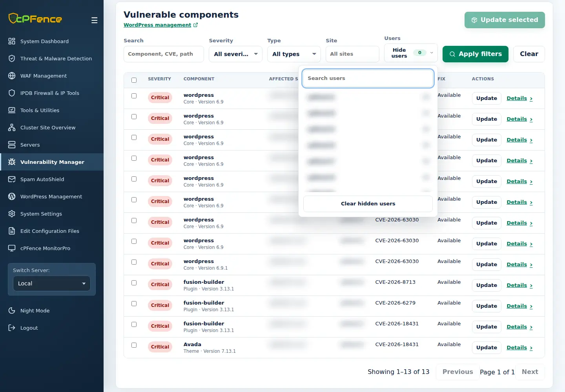Expand the Hide users dropdown
The height and width of the screenshot is (392, 565).
coord(411,53)
